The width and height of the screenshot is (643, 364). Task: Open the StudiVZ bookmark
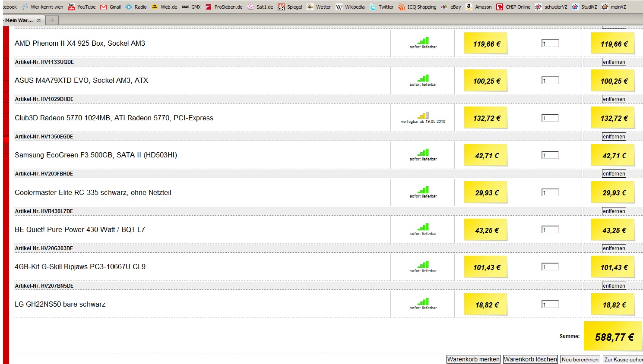pyautogui.click(x=584, y=7)
